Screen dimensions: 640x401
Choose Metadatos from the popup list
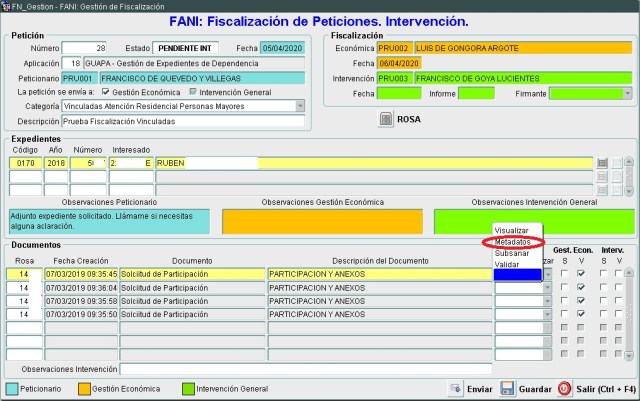[512, 242]
